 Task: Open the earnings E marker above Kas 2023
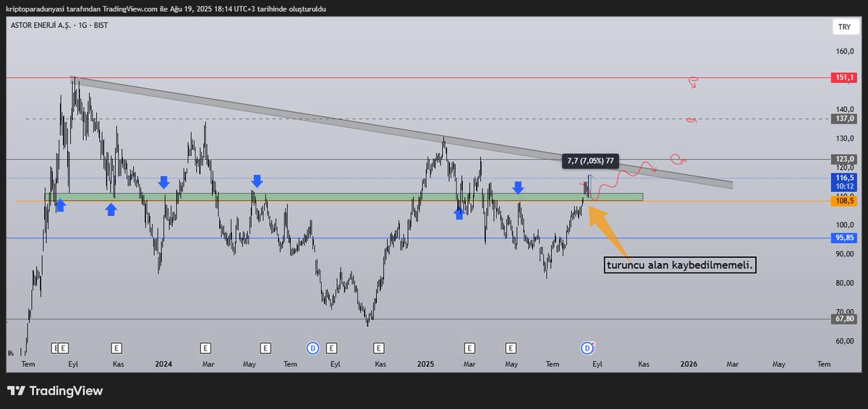pos(116,348)
